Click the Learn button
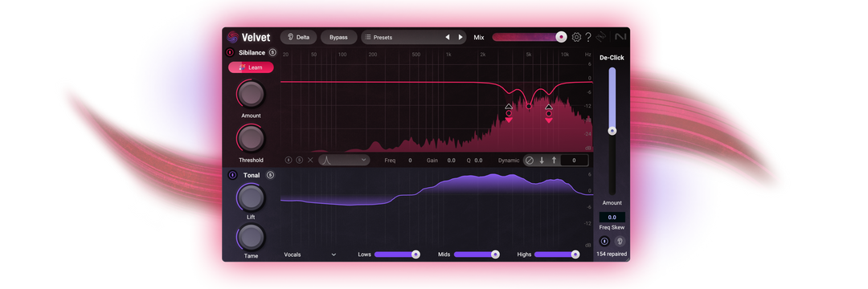Viewport: 868px width, 289px height. 251,67
